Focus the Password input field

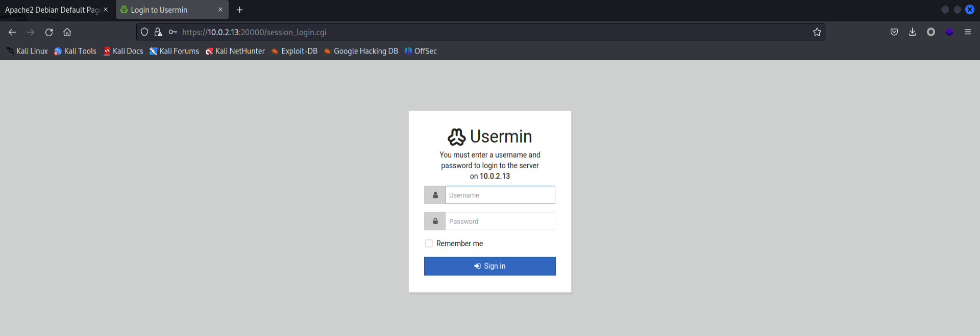tap(500, 221)
